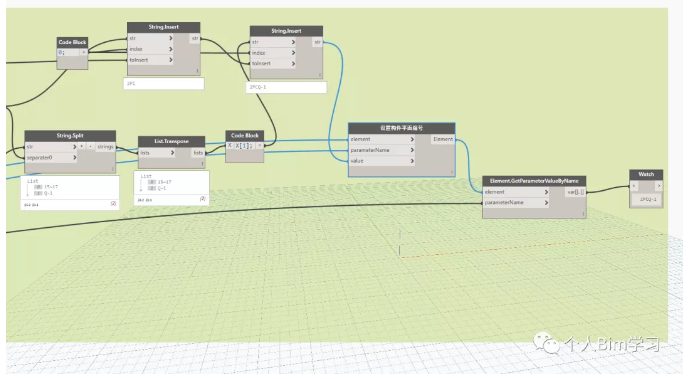Select the Element.GetParameterValueByName node header
Screen dimensions: 688x379
(534, 181)
